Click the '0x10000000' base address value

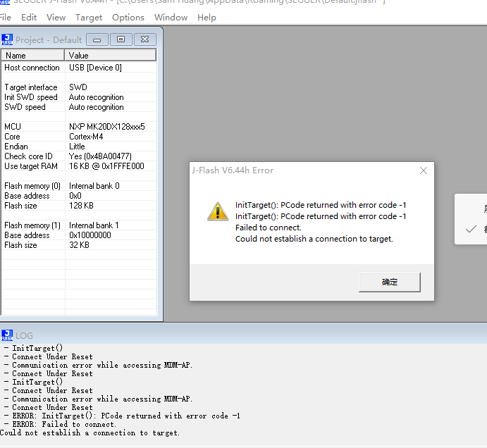(90, 235)
